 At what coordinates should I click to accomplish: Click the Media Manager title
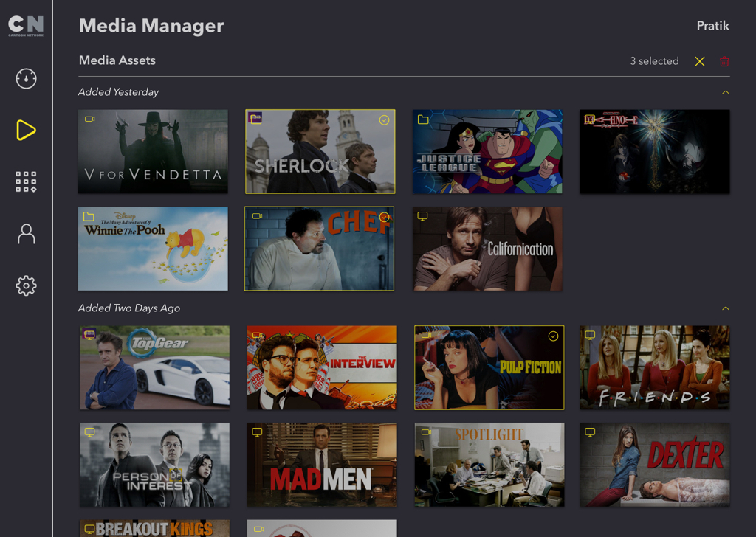pyautogui.click(x=151, y=26)
